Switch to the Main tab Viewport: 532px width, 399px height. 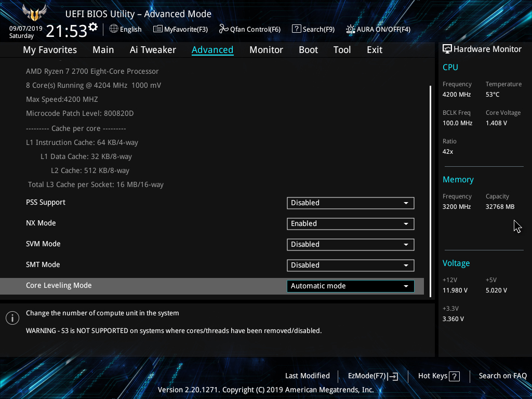click(x=103, y=50)
